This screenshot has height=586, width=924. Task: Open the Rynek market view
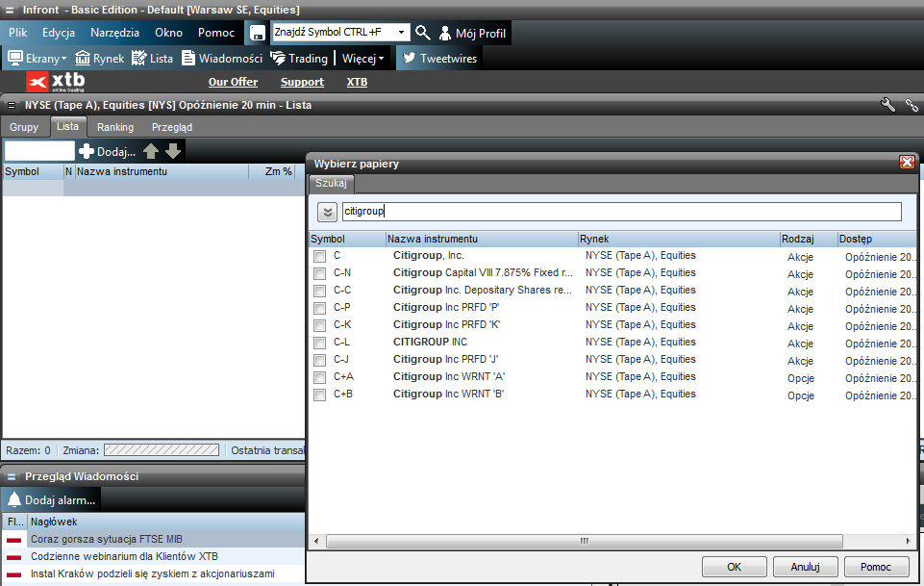100,59
